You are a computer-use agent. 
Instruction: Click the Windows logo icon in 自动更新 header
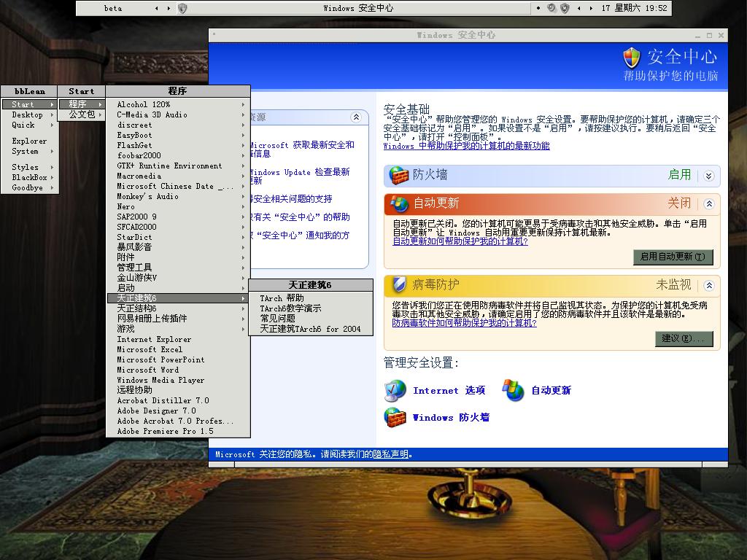[x=399, y=203]
